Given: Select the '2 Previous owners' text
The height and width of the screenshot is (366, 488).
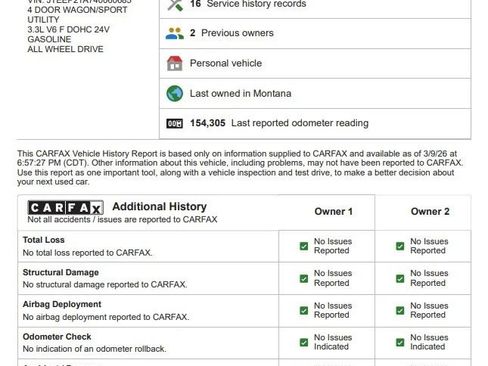Looking at the screenshot, I should point(232,33).
